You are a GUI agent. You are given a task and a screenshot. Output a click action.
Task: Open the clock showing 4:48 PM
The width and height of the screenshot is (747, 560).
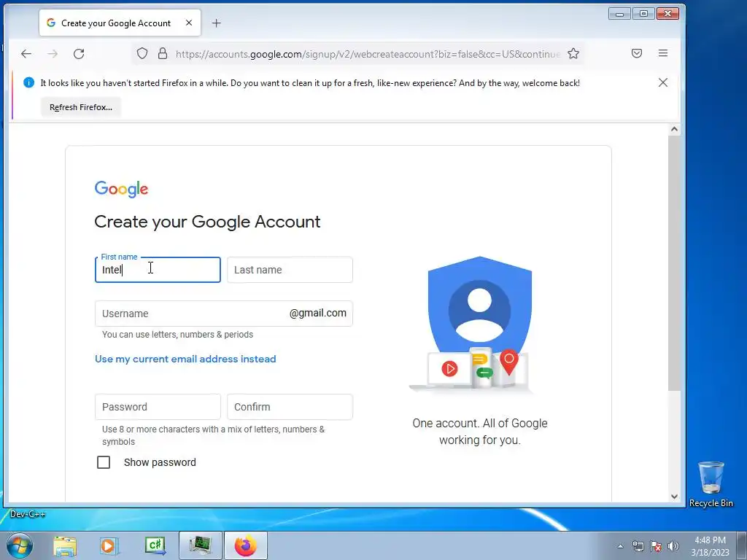710,546
